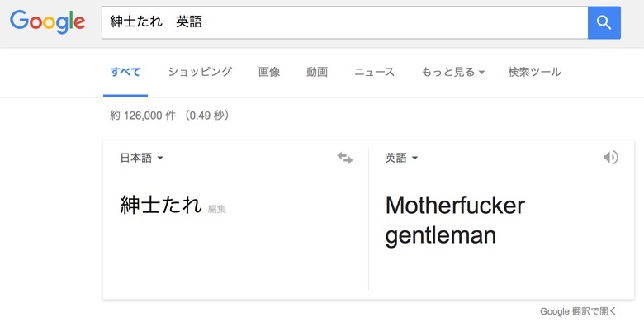
Task: Play English translation audio speaker icon
Action: tap(611, 158)
